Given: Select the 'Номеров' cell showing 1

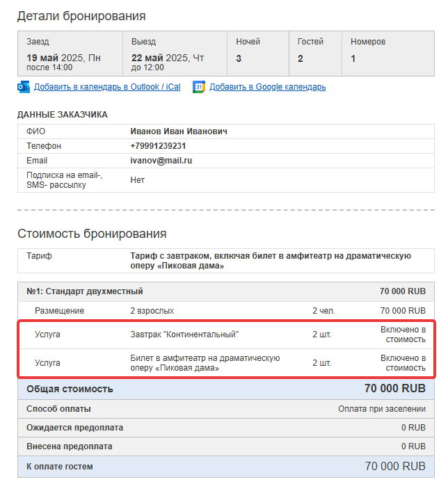Looking at the screenshot, I should pos(388,54).
